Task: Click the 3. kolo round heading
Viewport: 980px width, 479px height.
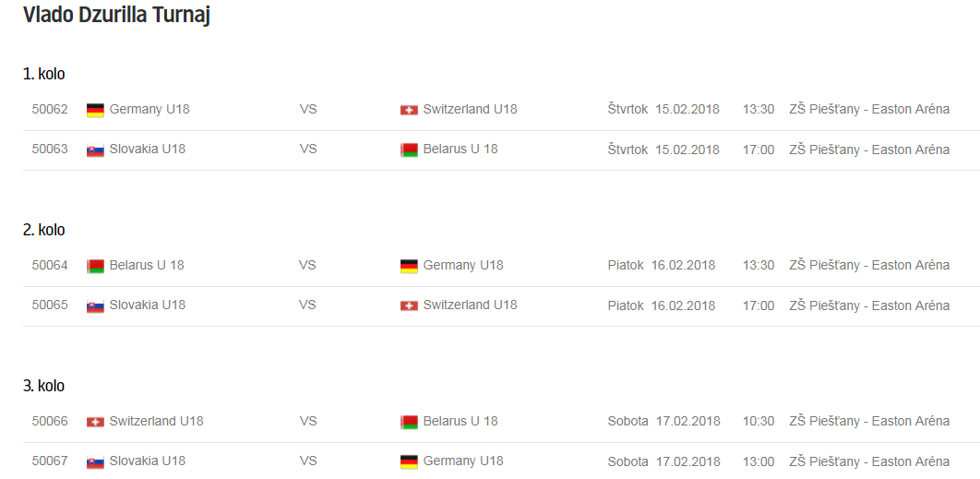Action: coord(44,386)
